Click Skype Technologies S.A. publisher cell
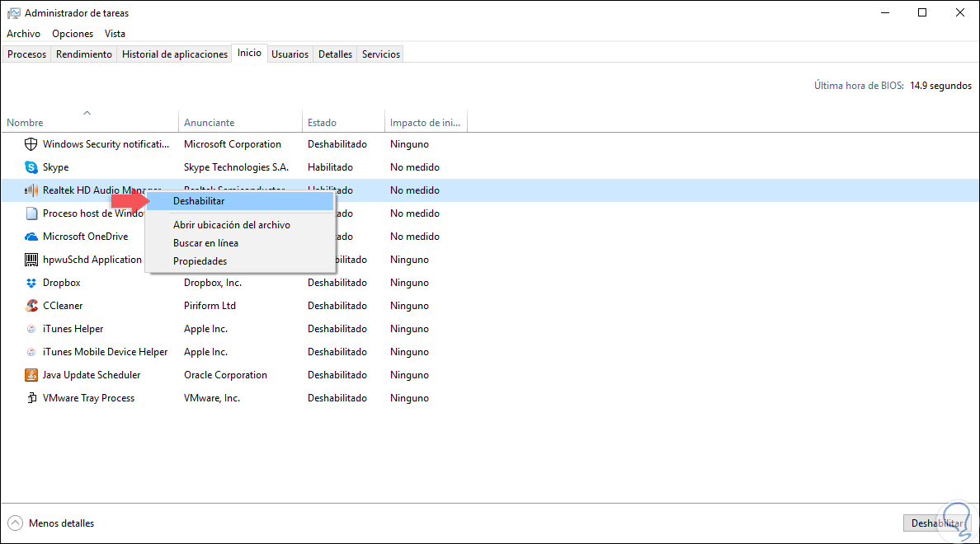This screenshot has height=544, width=980. 236,167
